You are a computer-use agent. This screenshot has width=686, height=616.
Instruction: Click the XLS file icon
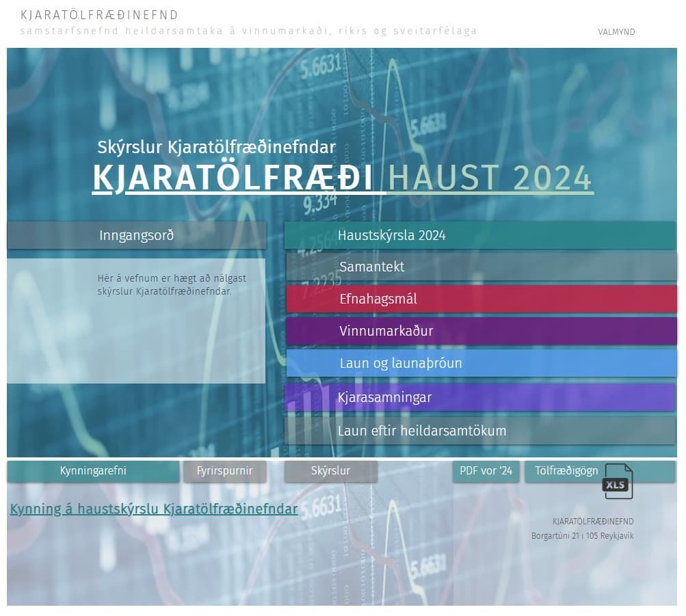(618, 481)
